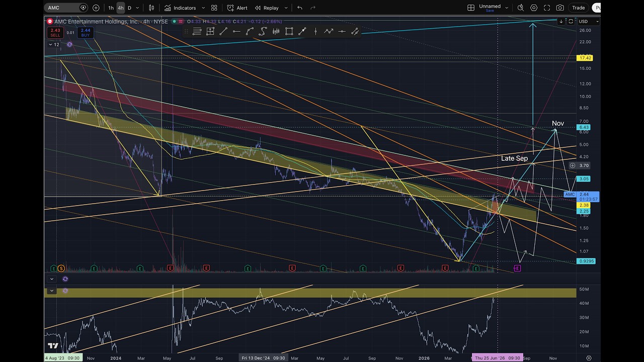The height and width of the screenshot is (362, 644).
Task: Click the purple upcoming earnings E marker
Action: [x=517, y=268]
